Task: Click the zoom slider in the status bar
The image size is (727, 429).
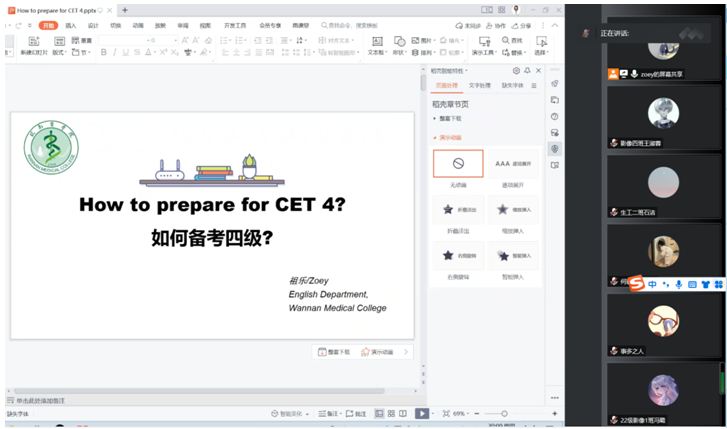Action: pyautogui.click(x=503, y=413)
